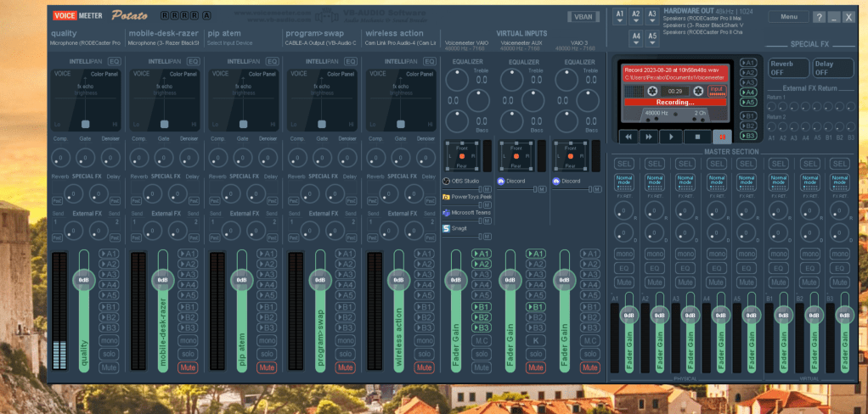The width and height of the screenshot is (868, 414).
Task: Open the Menu button
Action: 789,17
